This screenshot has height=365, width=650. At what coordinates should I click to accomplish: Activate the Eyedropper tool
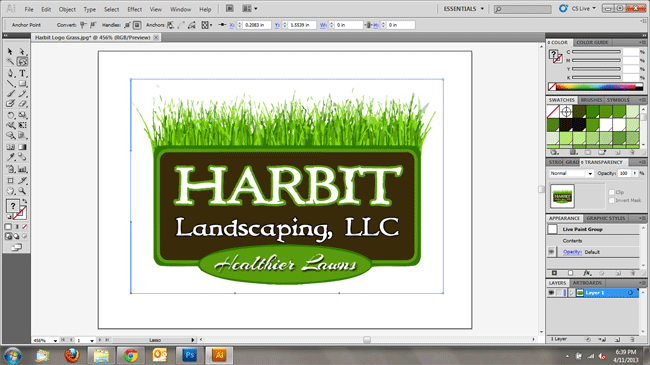tap(10, 157)
